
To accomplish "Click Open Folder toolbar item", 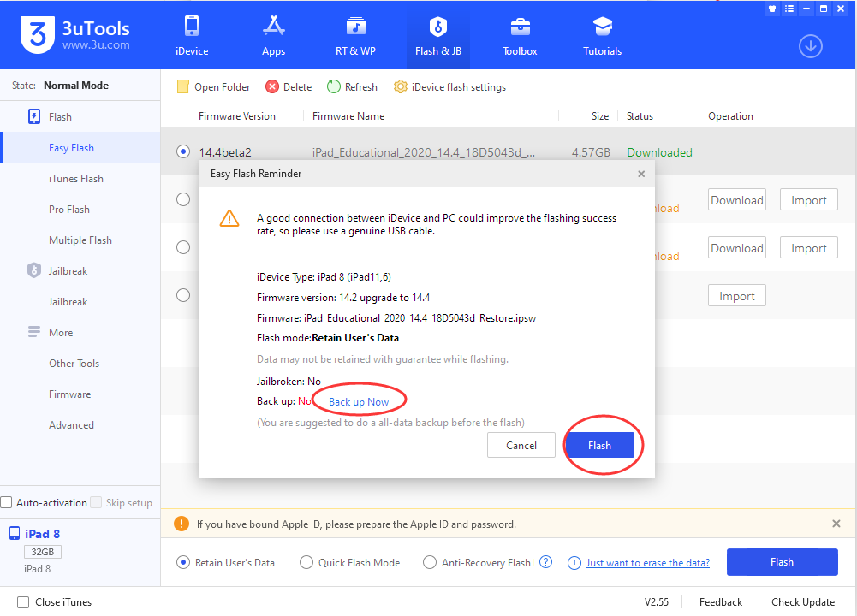I will (214, 86).
